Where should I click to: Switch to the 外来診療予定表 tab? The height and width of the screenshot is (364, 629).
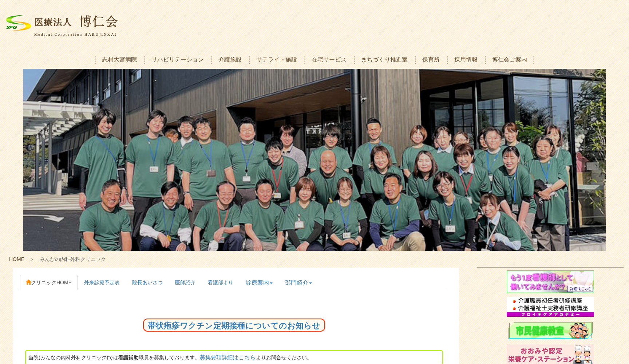102,282
